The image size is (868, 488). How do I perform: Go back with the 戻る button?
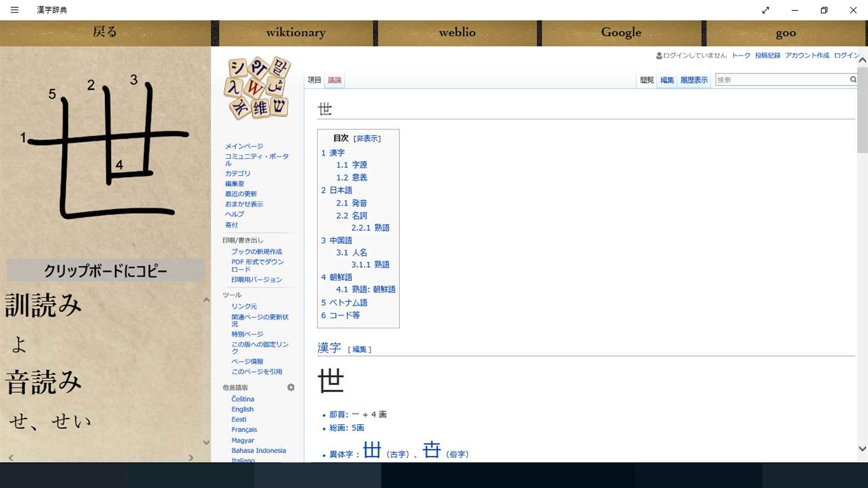[105, 33]
